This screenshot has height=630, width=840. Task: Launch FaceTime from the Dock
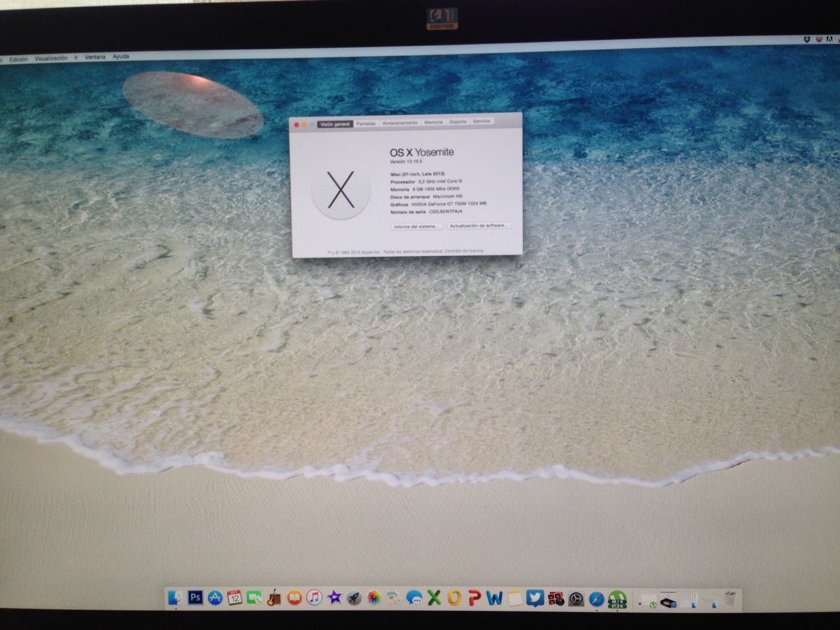pos(255,597)
